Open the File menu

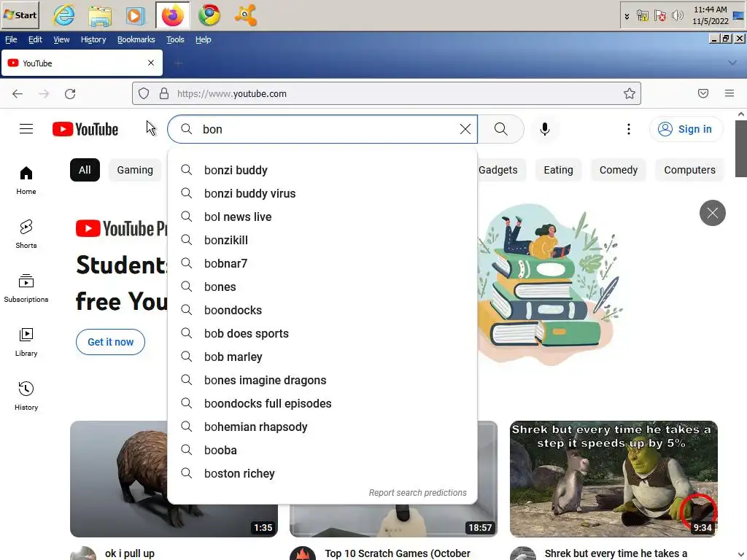(11, 39)
